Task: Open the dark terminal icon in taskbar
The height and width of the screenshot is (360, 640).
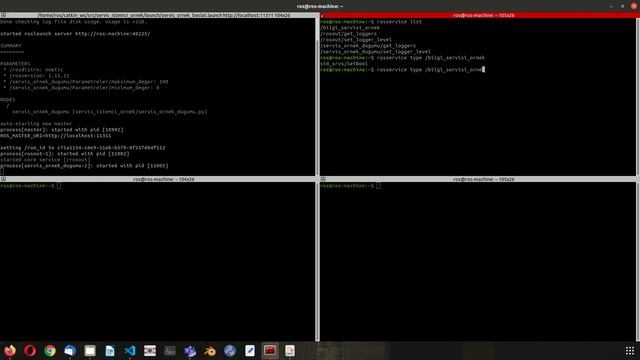Action: click(170, 351)
